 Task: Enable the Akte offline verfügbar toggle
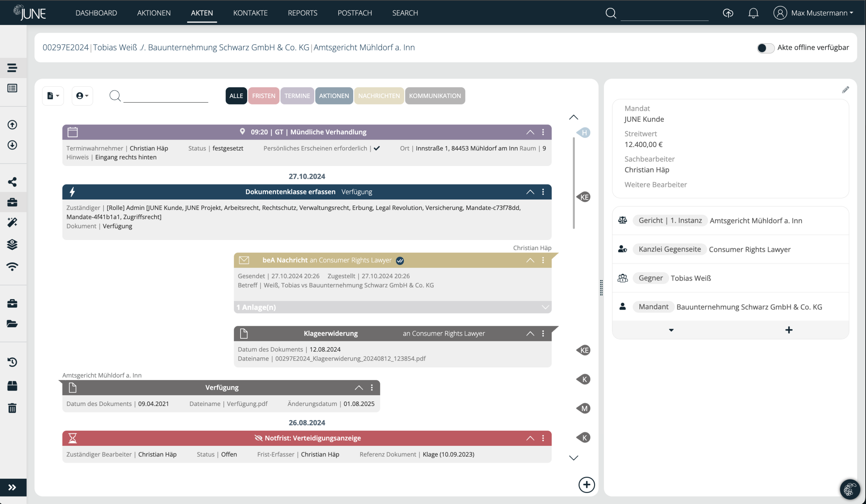click(766, 48)
